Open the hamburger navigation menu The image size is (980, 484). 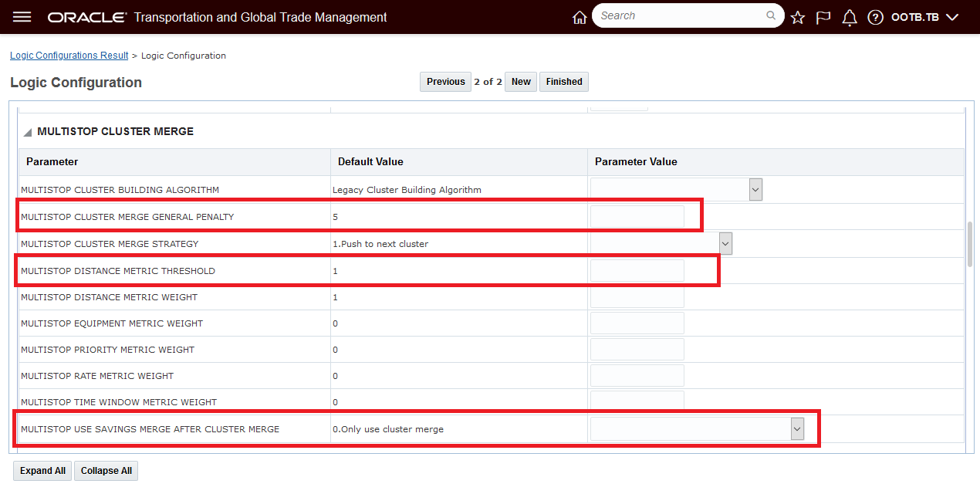(x=22, y=17)
